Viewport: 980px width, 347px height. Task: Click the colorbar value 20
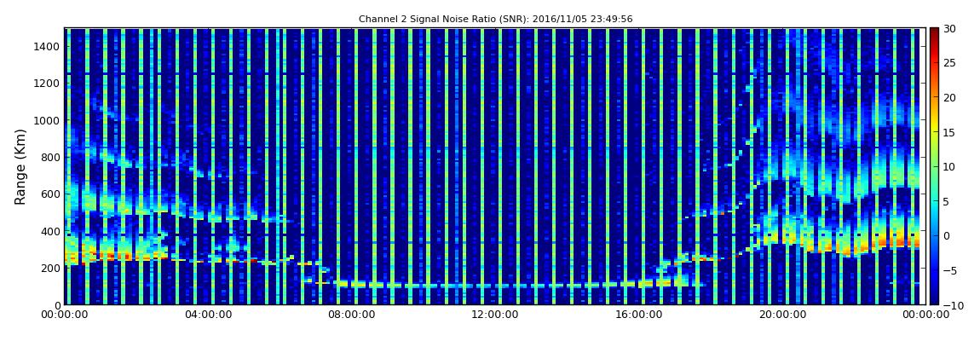click(949, 97)
